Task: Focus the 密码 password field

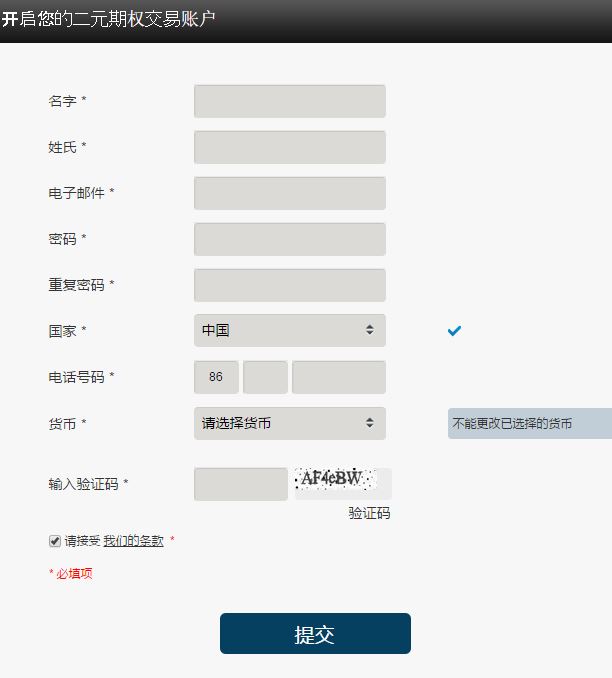Action: coord(289,239)
